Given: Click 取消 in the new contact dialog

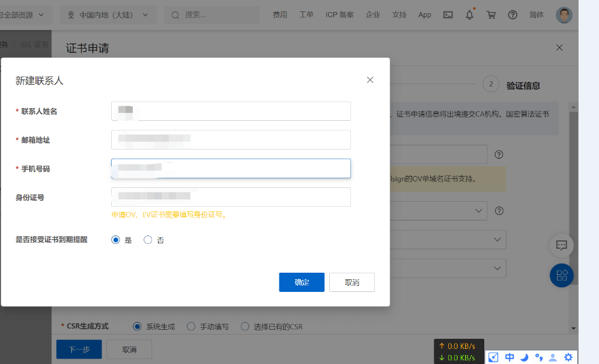Looking at the screenshot, I should [352, 282].
